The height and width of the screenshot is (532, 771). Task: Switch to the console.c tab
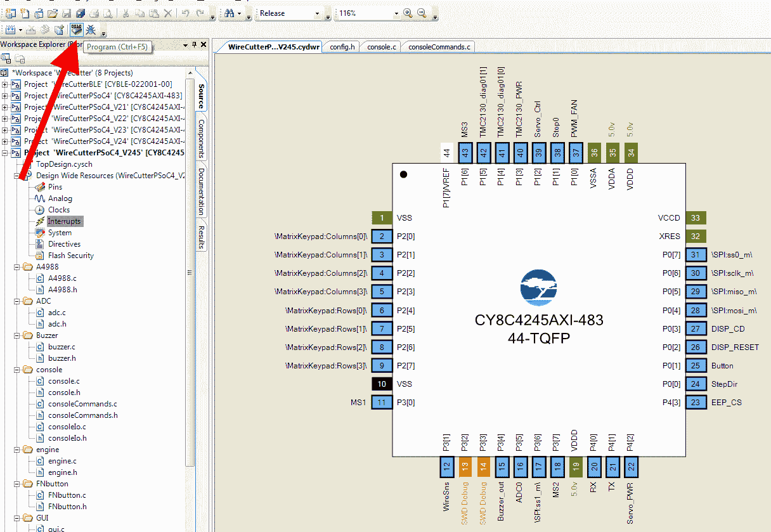point(382,47)
